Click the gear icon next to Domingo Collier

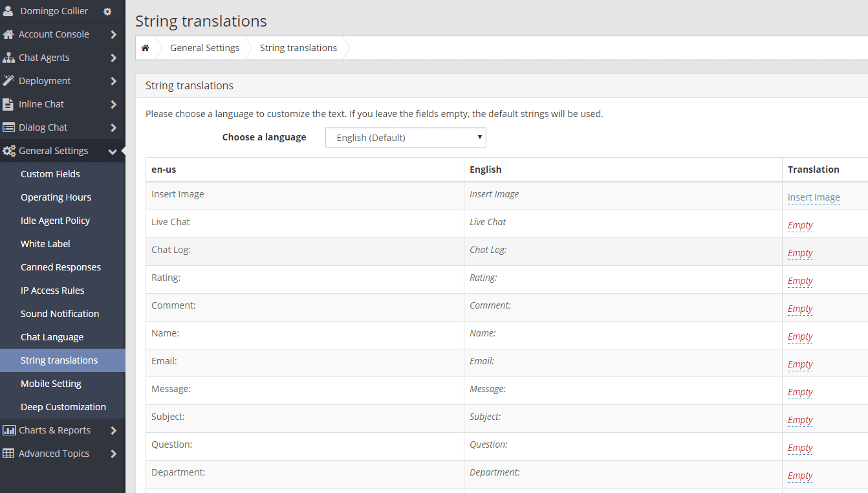point(107,11)
